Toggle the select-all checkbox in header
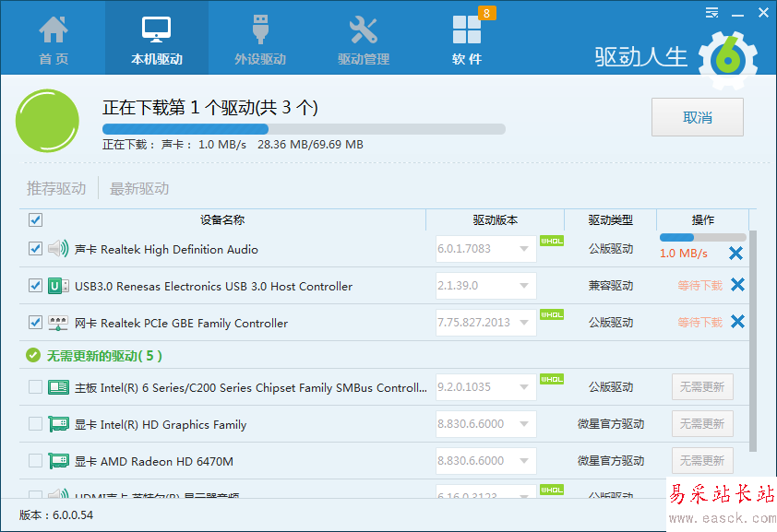The width and height of the screenshot is (777, 532). pos(35,219)
